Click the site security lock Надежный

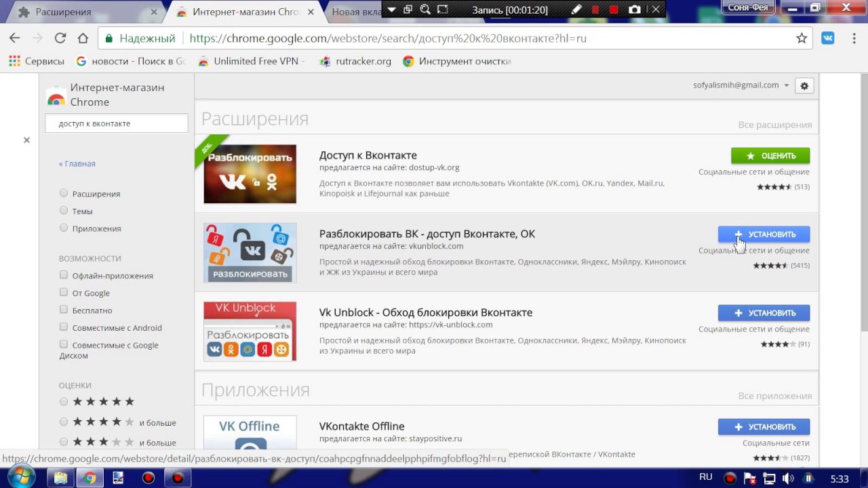click(139, 39)
